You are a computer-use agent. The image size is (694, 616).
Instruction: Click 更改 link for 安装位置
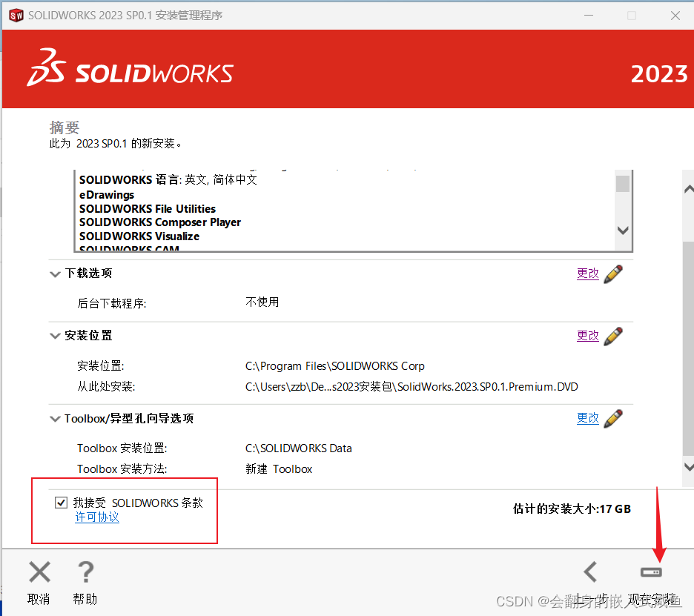588,336
